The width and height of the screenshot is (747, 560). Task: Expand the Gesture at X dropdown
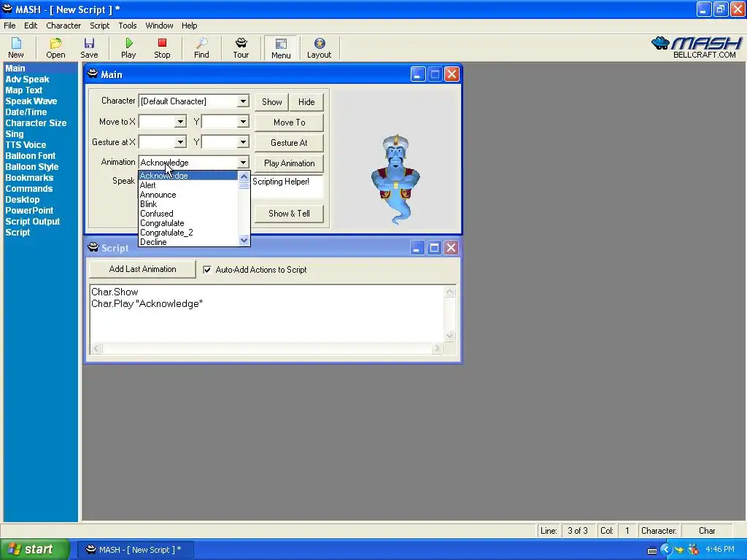pyautogui.click(x=180, y=142)
